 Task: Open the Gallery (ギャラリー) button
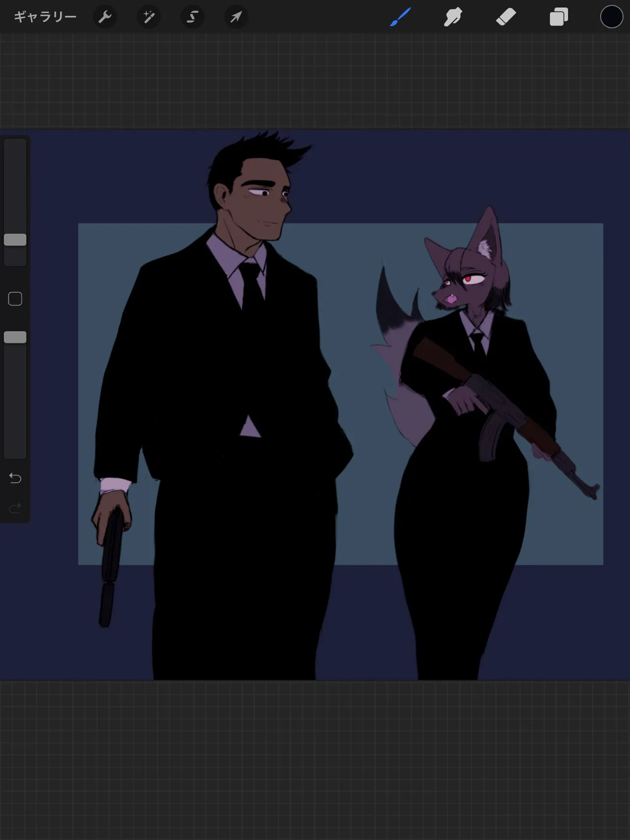click(45, 17)
